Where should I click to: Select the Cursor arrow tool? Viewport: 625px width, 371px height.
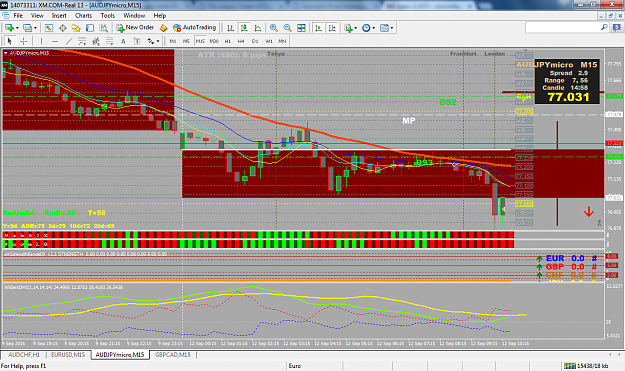click(x=10, y=41)
